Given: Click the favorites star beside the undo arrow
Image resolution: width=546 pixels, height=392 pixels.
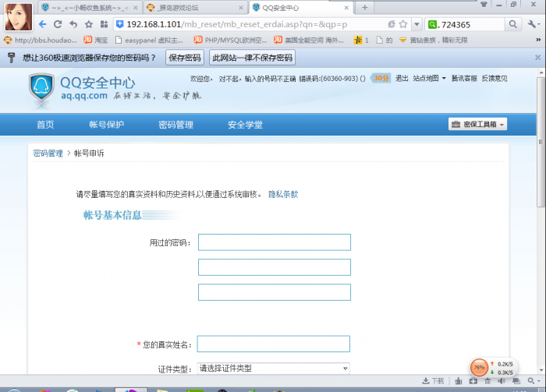Looking at the screenshot, I should click(x=89, y=24).
